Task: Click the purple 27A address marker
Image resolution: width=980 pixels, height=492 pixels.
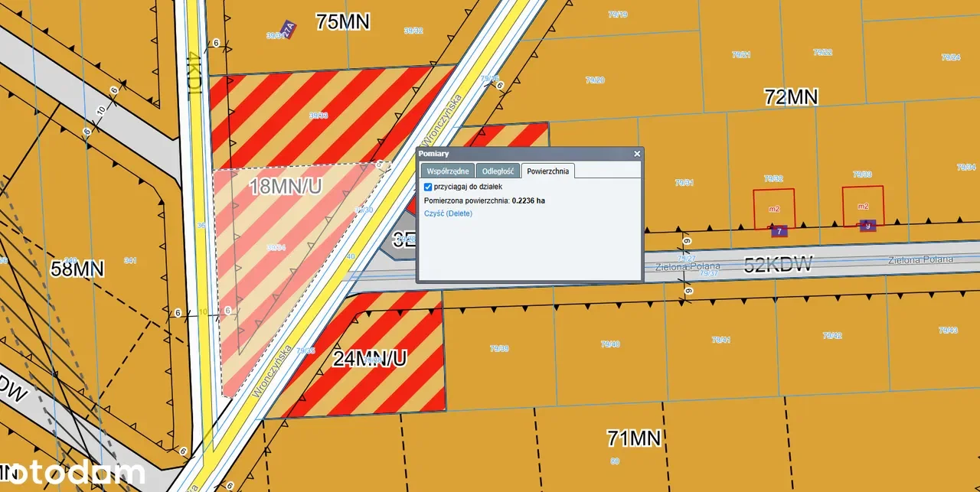Action: pos(289,29)
